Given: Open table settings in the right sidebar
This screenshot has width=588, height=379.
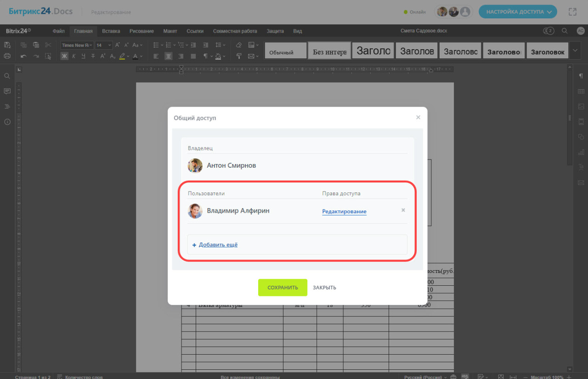Looking at the screenshot, I should tap(581, 91).
